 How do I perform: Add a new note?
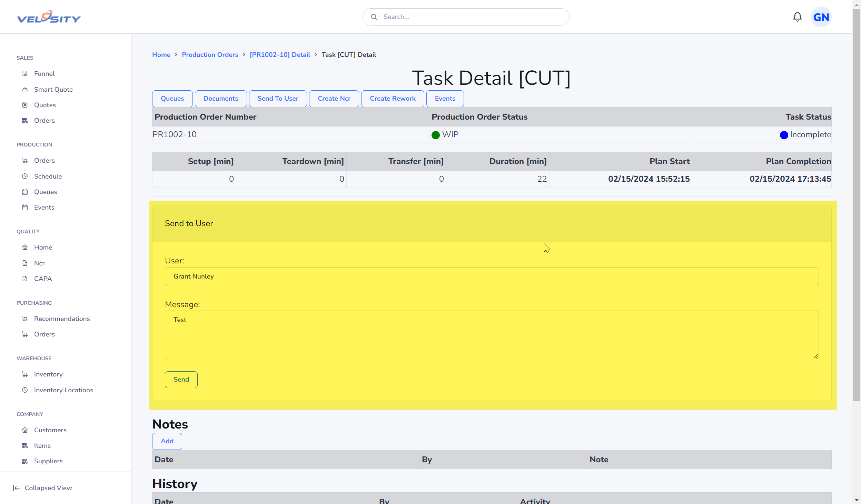click(167, 441)
